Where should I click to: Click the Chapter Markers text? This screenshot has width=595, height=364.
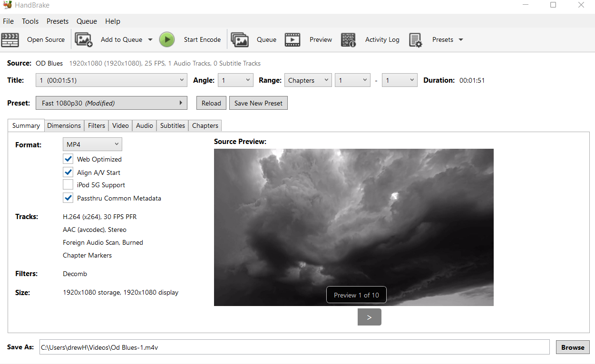click(x=87, y=255)
